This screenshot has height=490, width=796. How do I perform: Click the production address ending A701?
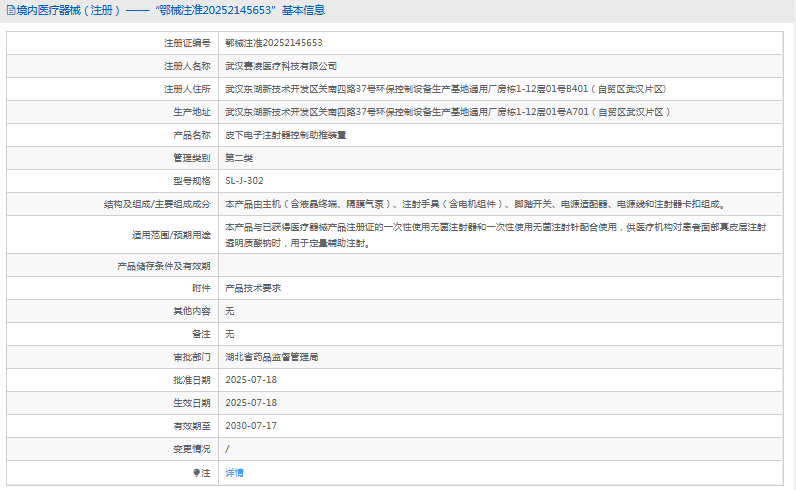(447, 112)
